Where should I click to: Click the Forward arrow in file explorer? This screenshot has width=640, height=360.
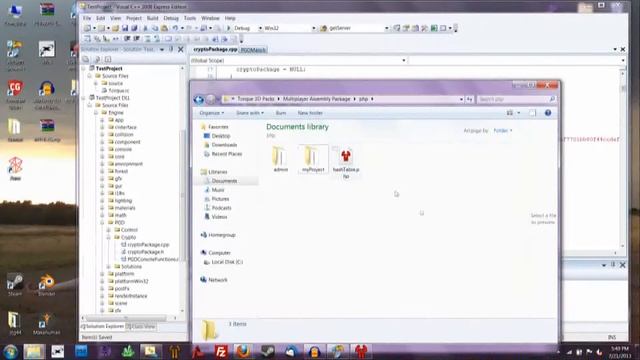tap(210, 99)
